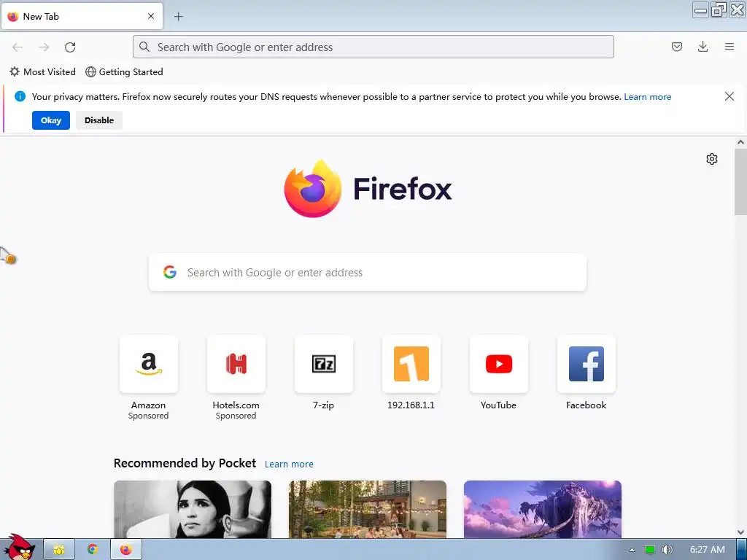Click the volume speaker tray icon
747x560 pixels.
coord(667,550)
